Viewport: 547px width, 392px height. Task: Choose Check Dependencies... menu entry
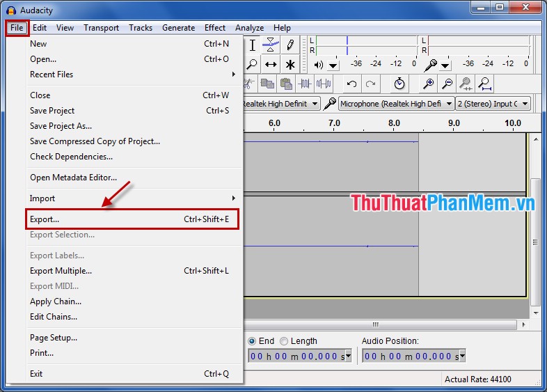coord(134,157)
